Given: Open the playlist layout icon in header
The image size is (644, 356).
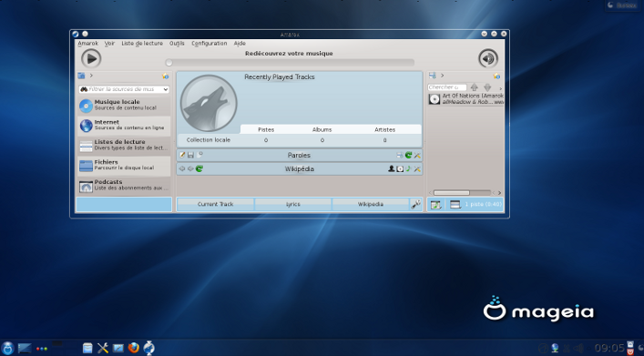Looking at the screenshot, I should tap(432, 76).
